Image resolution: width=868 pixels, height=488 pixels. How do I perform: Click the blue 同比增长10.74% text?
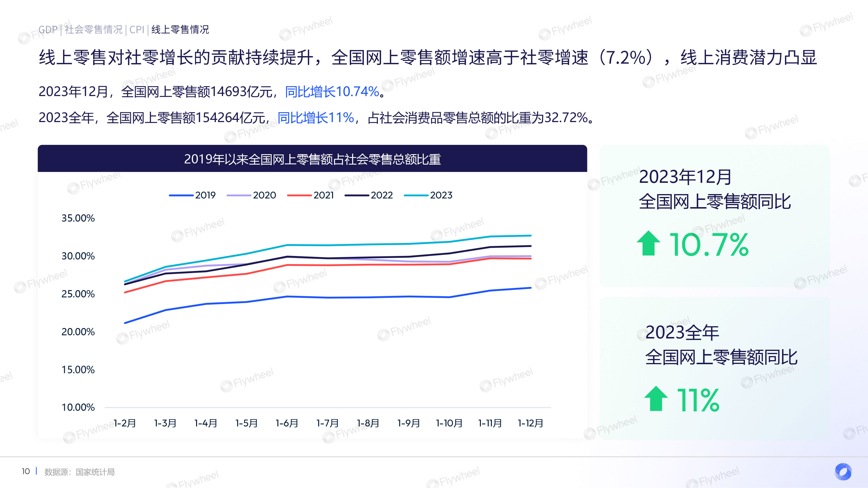click(332, 92)
